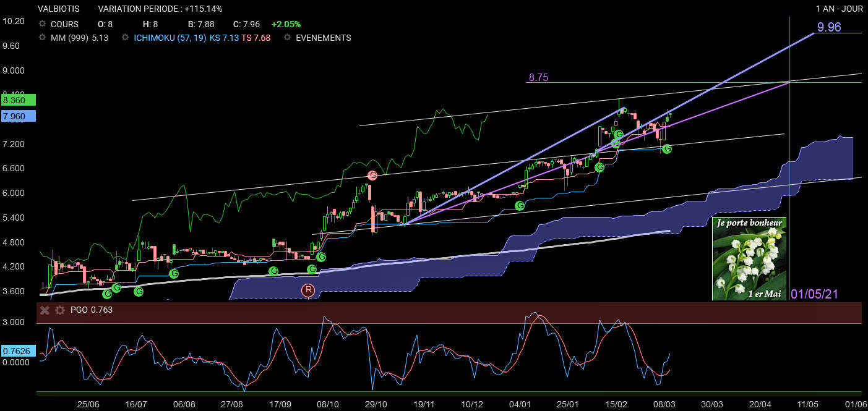Click the open value O: 8

(x=106, y=24)
